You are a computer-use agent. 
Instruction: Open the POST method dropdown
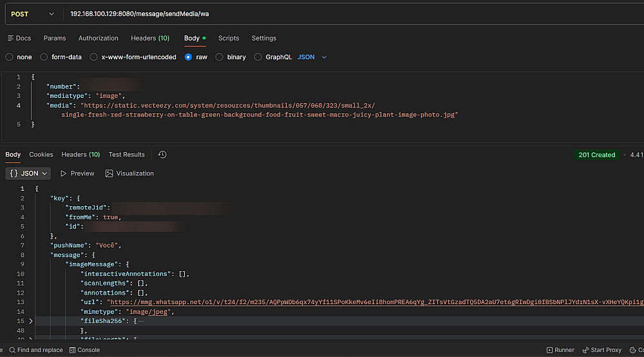pos(32,14)
